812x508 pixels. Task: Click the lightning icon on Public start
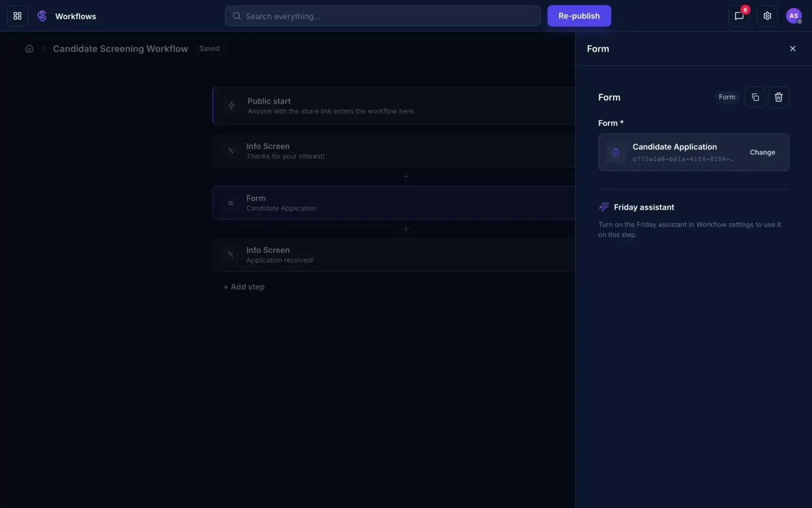pyautogui.click(x=231, y=106)
